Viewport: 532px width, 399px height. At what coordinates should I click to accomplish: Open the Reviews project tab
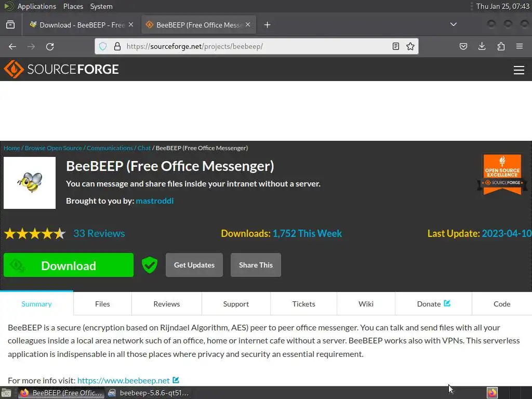click(x=167, y=304)
